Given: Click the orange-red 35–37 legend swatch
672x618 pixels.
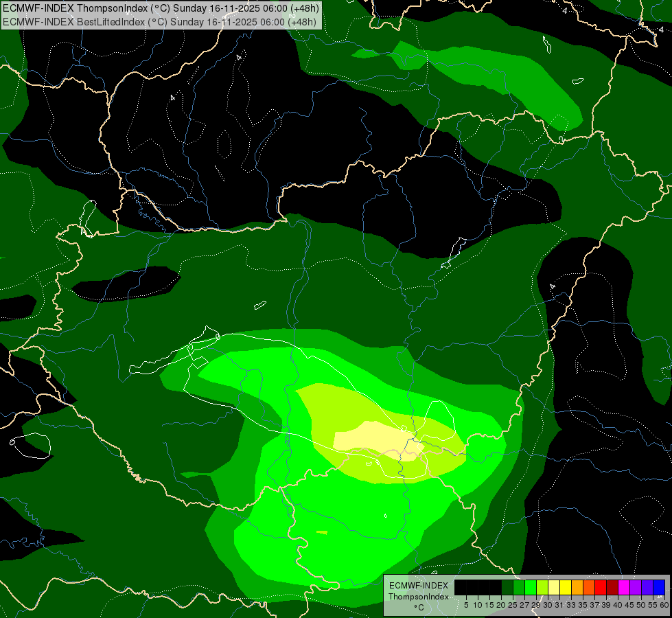Looking at the screenshot, I should point(589,587).
